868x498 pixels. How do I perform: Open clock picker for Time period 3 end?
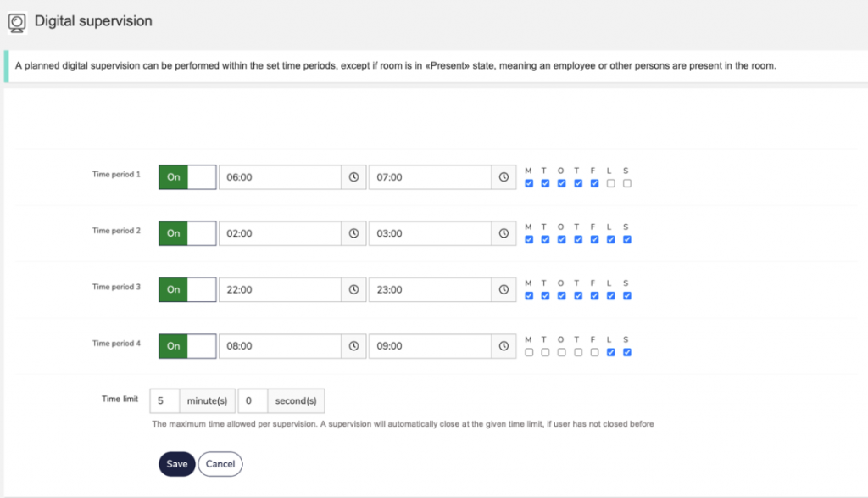504,289
